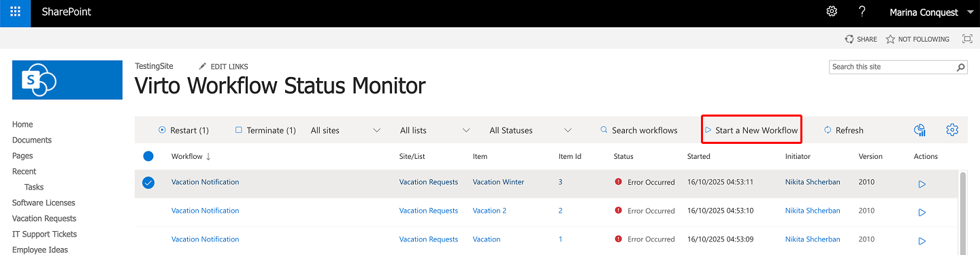Click the run action icon for Vacation 2
Screen dimensions: 980x255
[922, 213]
